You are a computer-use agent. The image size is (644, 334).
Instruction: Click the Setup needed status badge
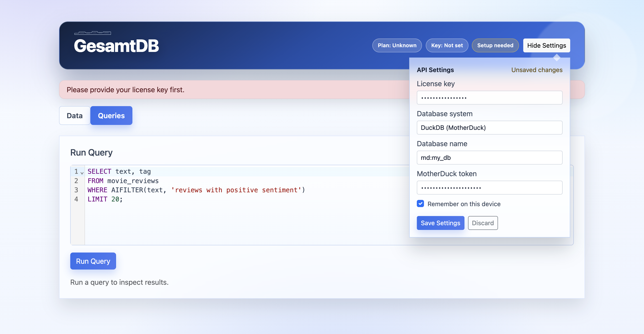495,45
